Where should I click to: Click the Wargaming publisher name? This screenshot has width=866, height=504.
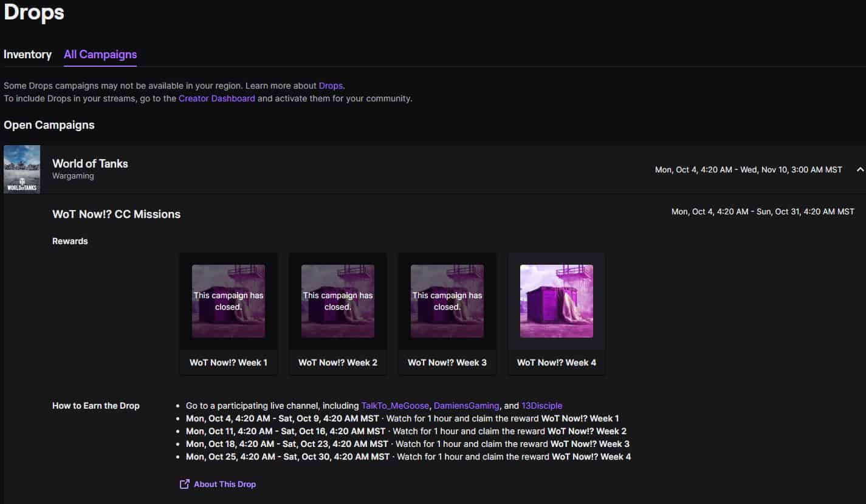click(73, 176)
